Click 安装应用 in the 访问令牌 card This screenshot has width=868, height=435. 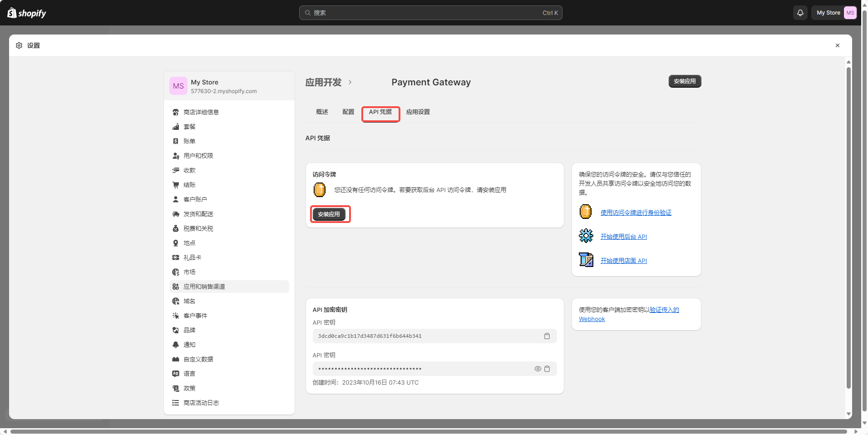tap(329, 214)
